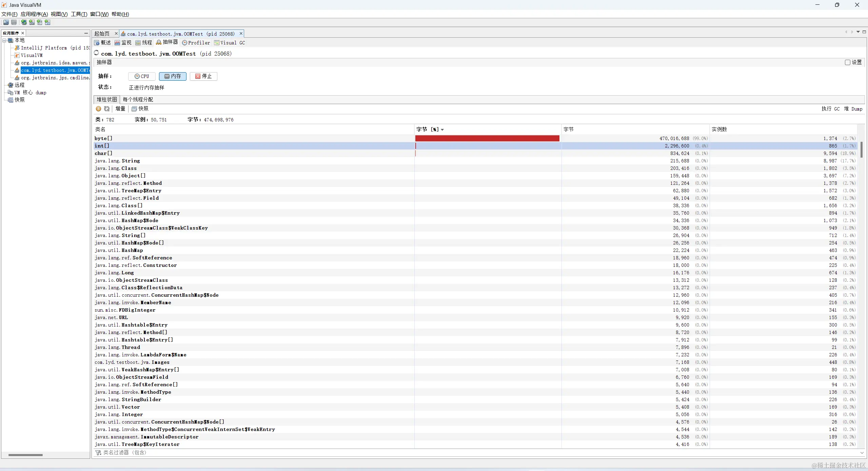
Task: Click the red byte[] usage bar
Action: point(487,138)
